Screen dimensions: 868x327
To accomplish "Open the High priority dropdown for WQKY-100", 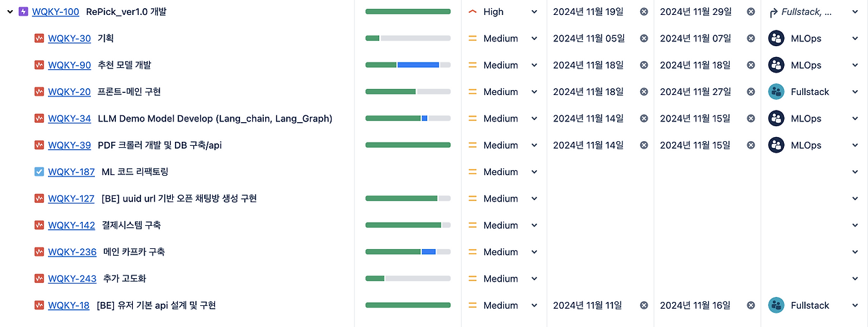I will 534,12.
